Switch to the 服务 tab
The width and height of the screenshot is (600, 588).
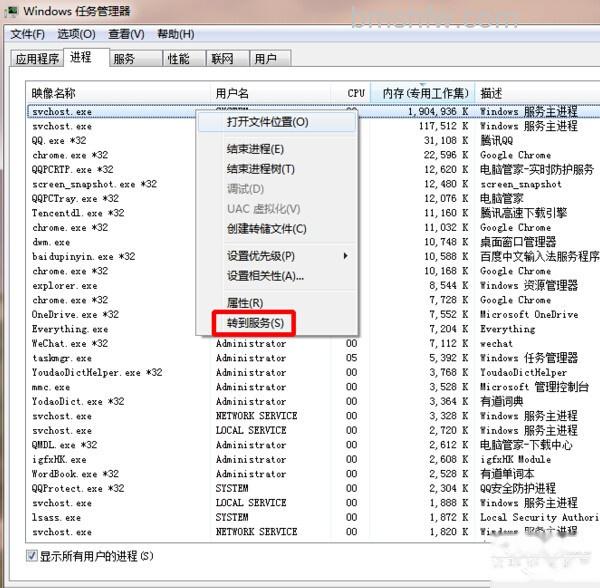point(136,59)
